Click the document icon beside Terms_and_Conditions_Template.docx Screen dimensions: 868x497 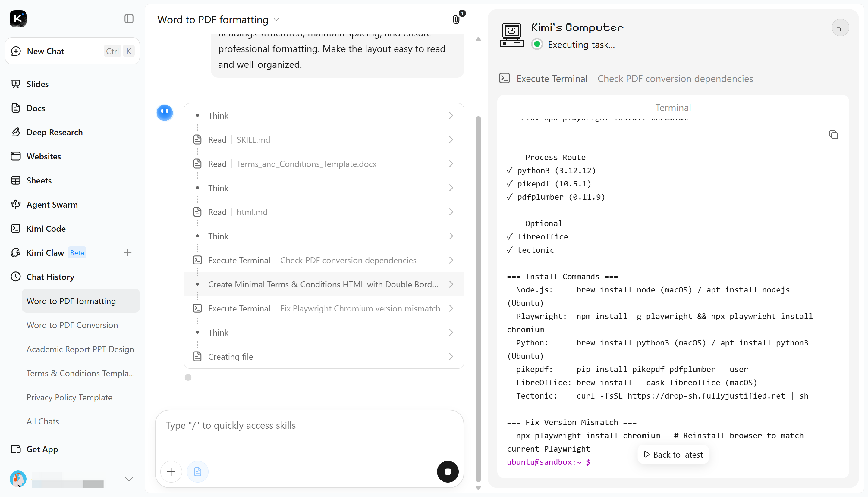[197, 164]
